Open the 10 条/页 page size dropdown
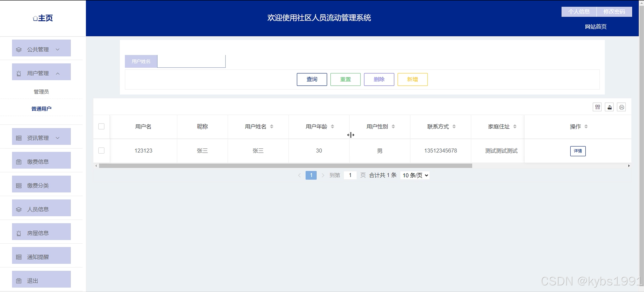Image resolution: width=644 pixels, height=292 pixels. (415, 175)
